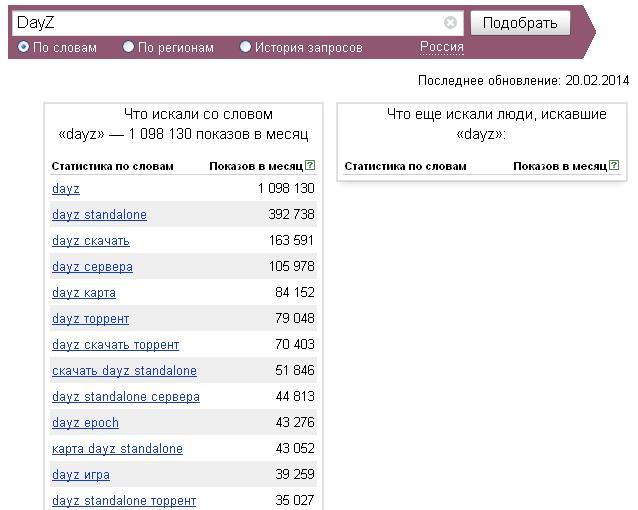Click the value 43 276
This screenshot has height=510, width=638.
tap(295, 422)
